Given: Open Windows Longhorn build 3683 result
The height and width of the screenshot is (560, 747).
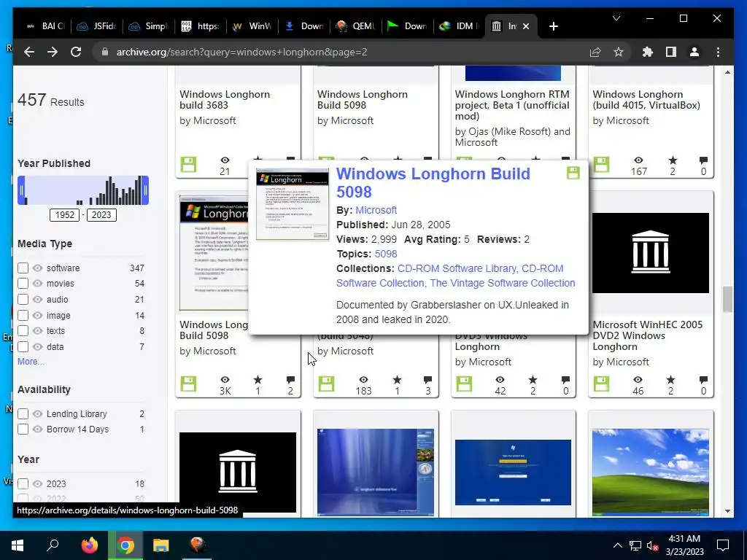Looking at the screenshot, I should click(x=225, y=99).
